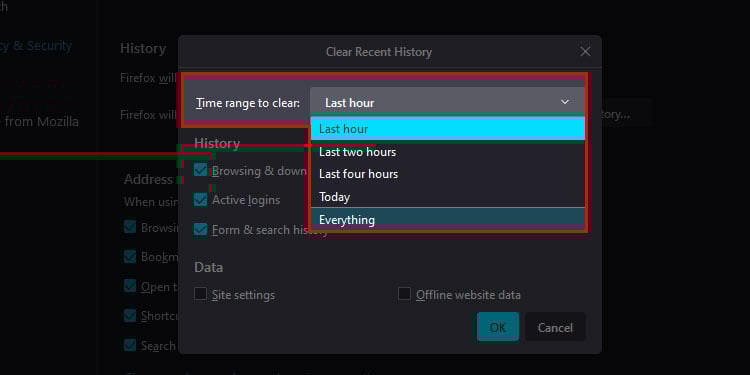Expand the Time range dropdown chevron
This screenshot has width=750, height=375.
565,102
